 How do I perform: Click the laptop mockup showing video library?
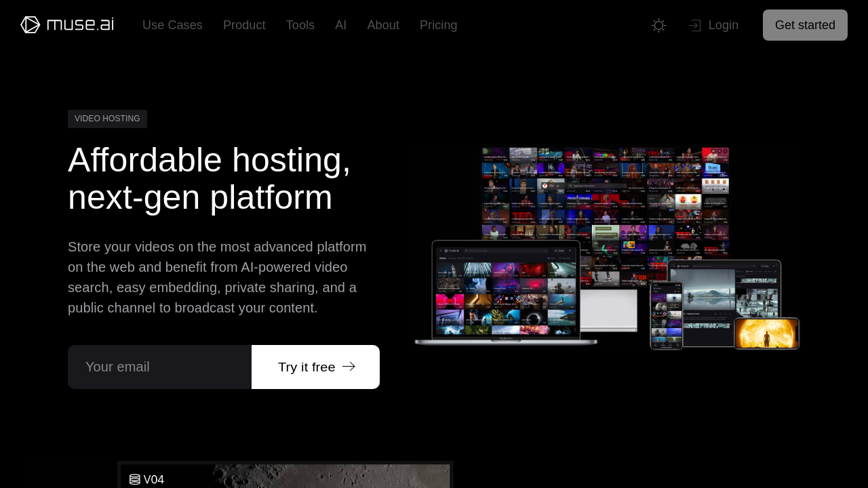click(x=506, y=291)
